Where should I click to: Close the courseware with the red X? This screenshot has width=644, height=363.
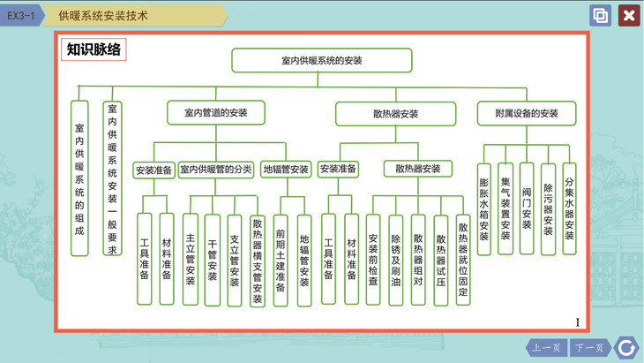point(629,16)
